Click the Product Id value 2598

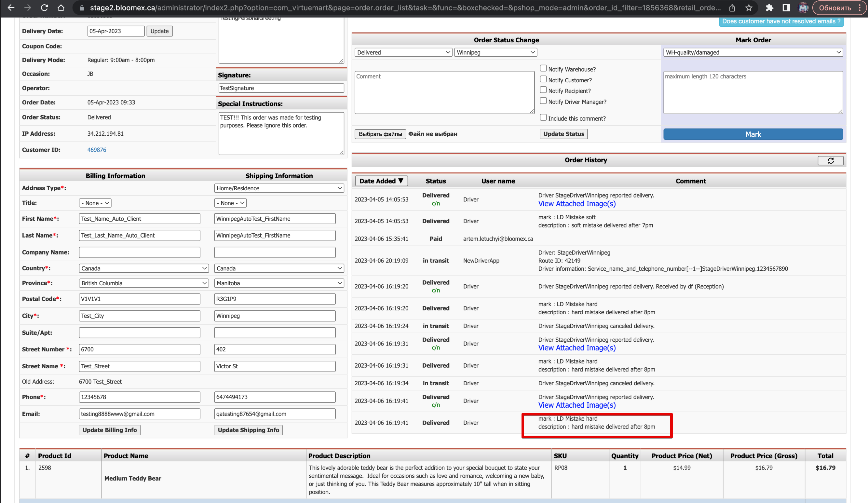click(x=45, y=468)
